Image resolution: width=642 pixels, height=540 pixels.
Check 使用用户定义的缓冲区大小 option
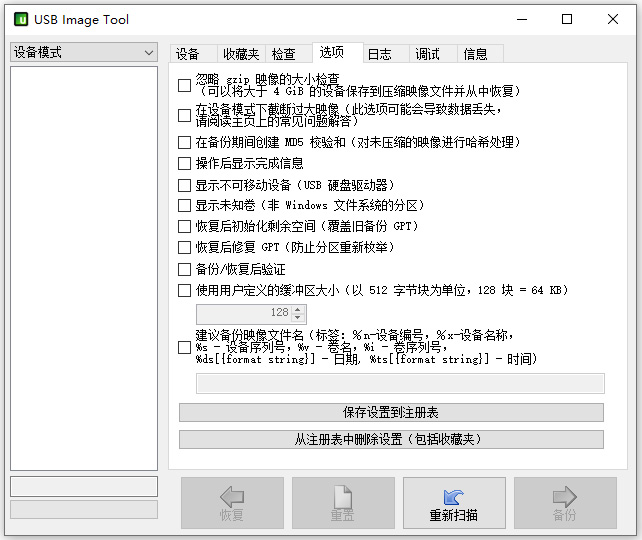tap(184, 290)
